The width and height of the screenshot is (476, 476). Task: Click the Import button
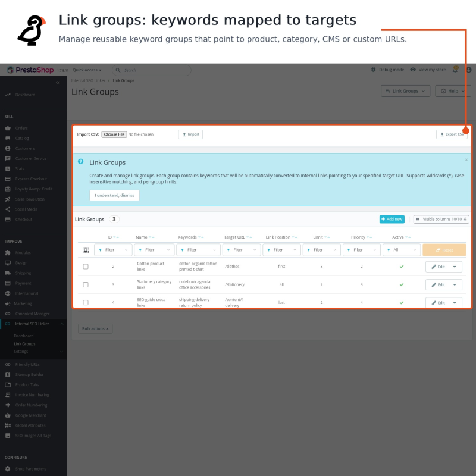pos(190,134)
